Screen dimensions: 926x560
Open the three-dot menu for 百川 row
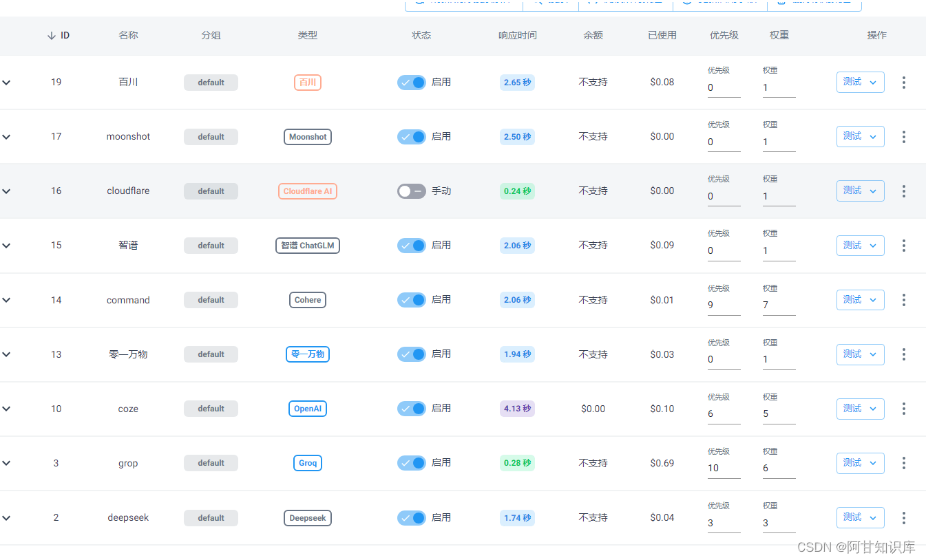tap(903, 83)
